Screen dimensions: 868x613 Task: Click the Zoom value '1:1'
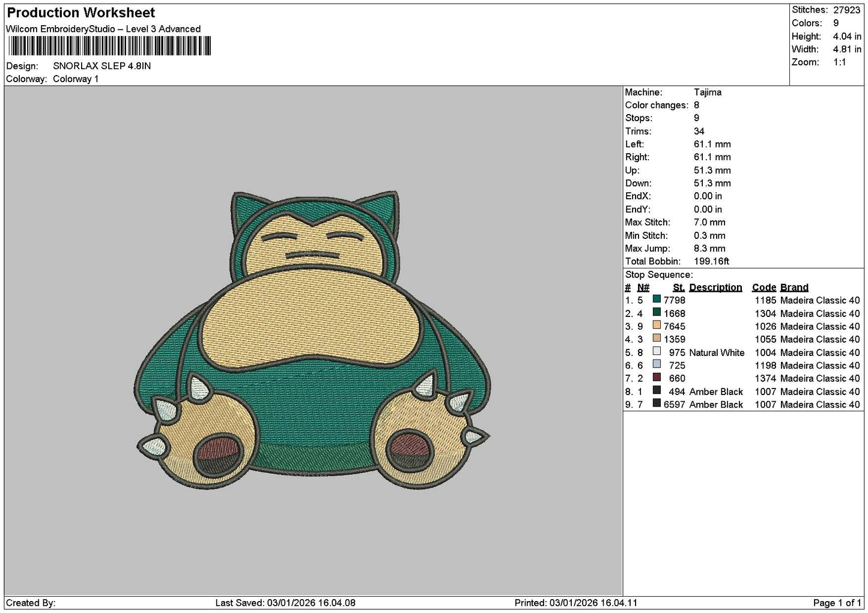point(839,62)
